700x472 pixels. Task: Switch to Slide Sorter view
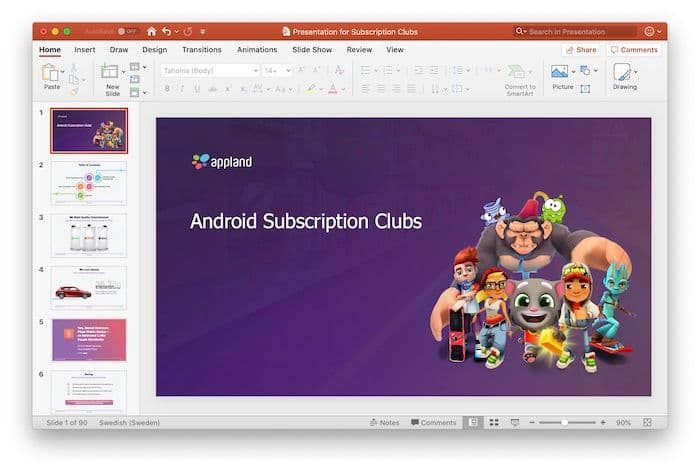pyautogui.click(x=494, y=422)
